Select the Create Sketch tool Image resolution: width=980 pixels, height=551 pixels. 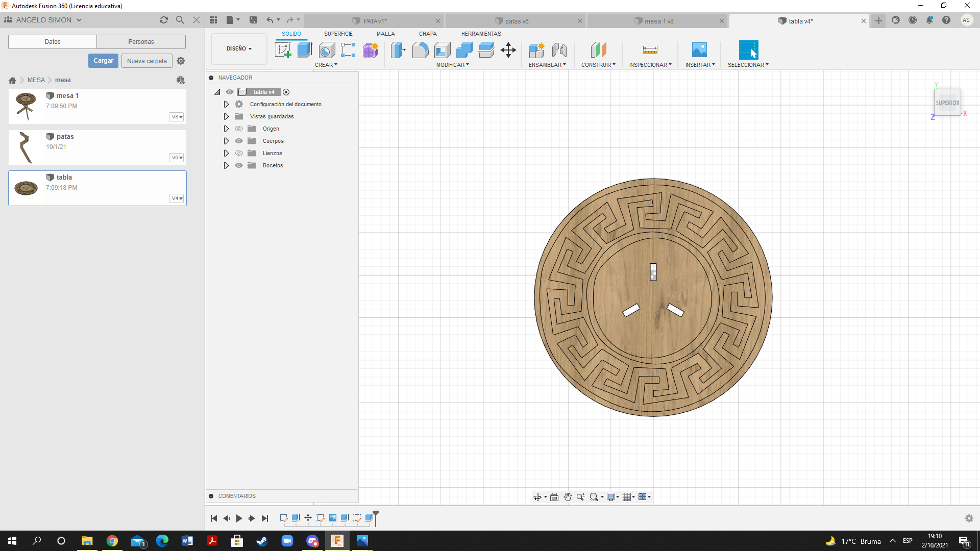(283, 50)
